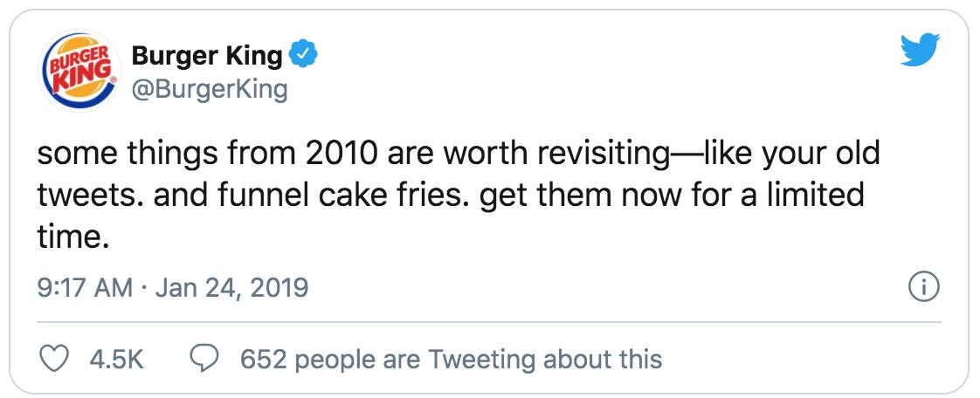Screen dimensions: 980x398
Task: Open "652 people are Tweeting about this"
Action: pos(451,359)
